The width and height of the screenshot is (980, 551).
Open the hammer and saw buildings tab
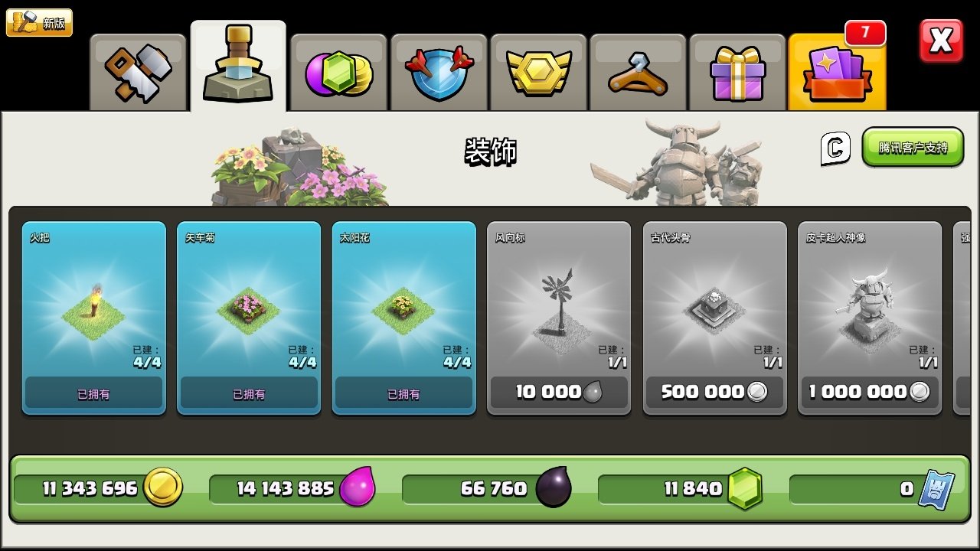point(139,73)
